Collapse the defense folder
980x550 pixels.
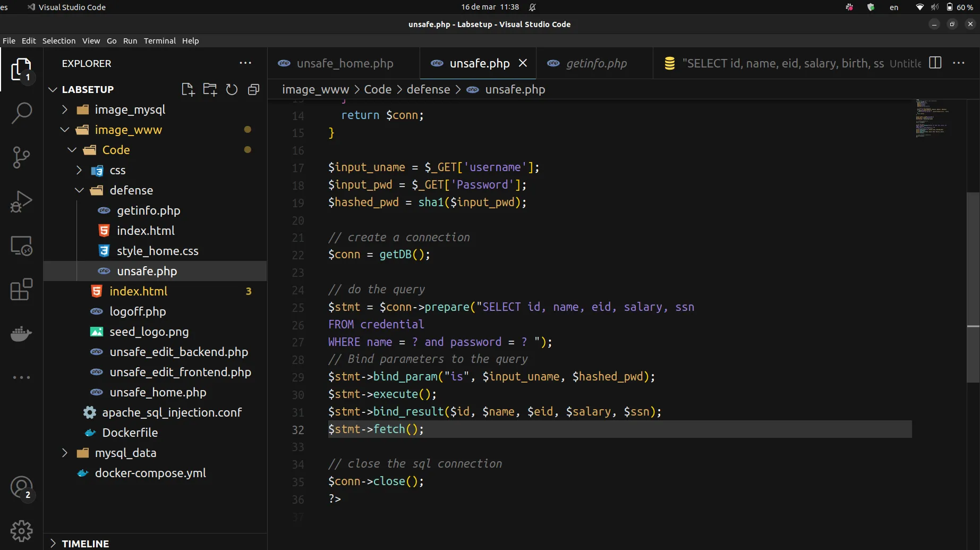pyautogui.click(x=131, y=190)
